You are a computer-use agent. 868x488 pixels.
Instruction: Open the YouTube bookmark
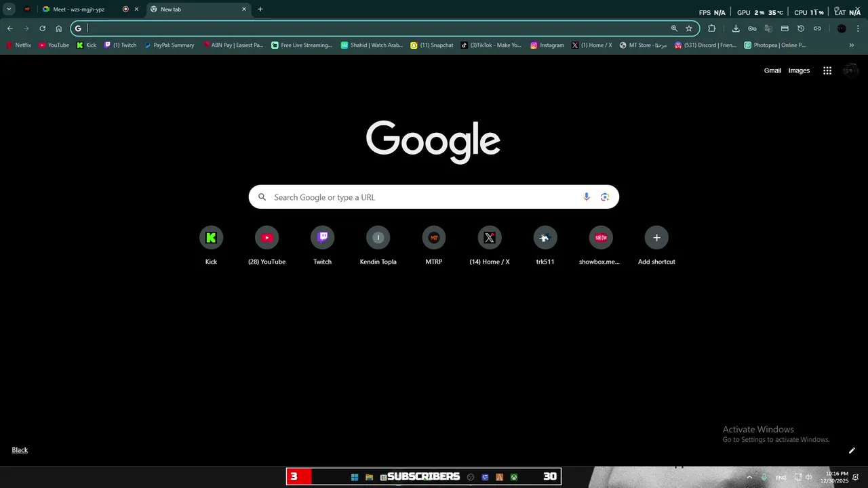[54, 45]
